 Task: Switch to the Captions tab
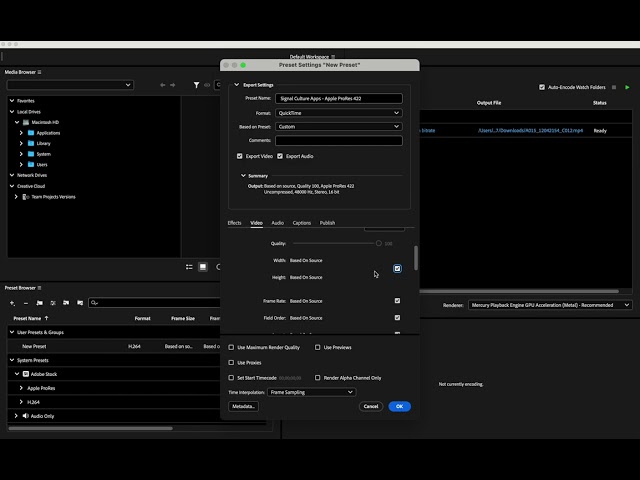pos(302,223)
